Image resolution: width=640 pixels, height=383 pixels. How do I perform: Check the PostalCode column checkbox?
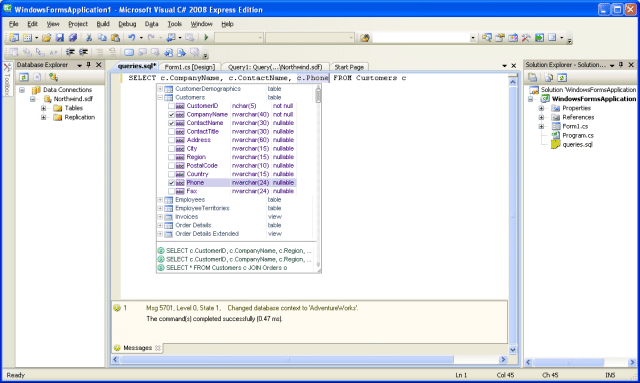point(171,166)
